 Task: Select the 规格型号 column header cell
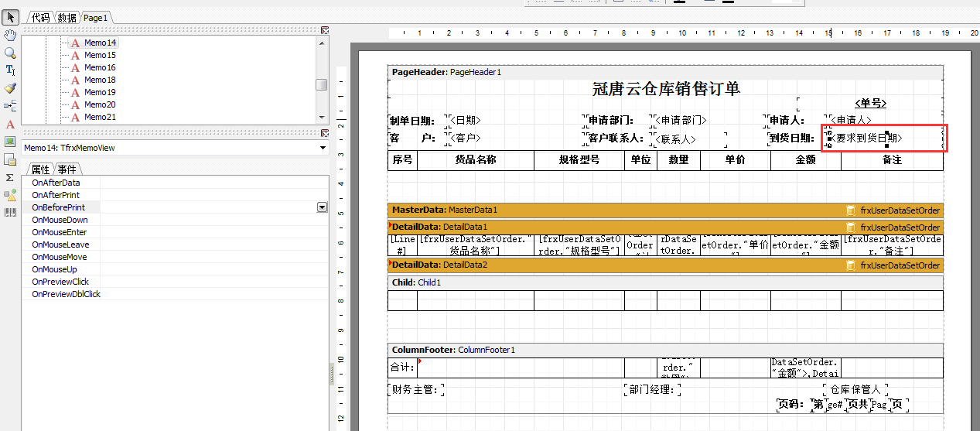click(x=579, y=160)
